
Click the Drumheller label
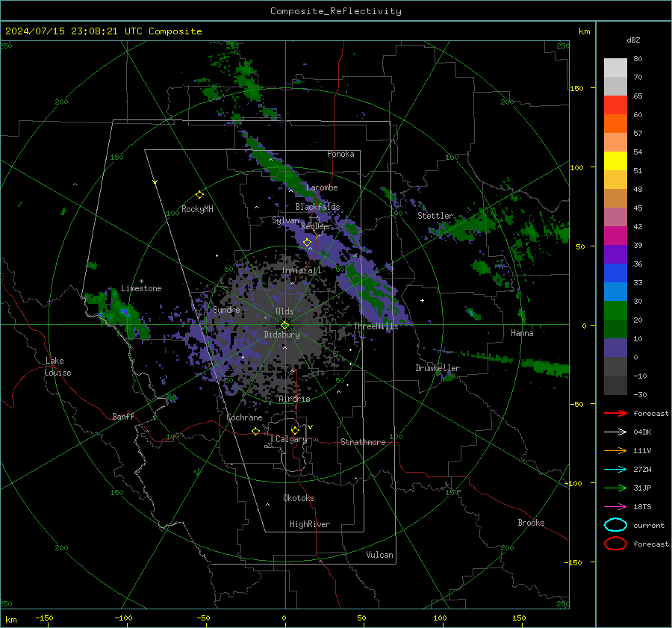pyautogui.click(x=438, y=368)
